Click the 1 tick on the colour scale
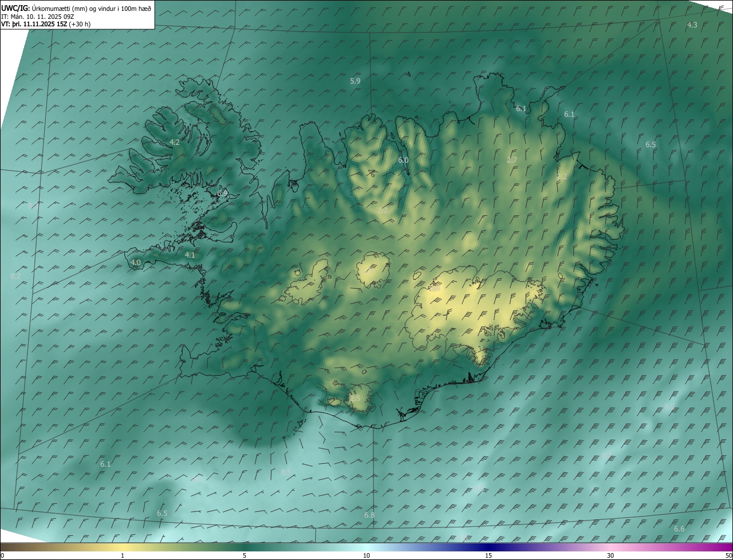This screenshot has height=560, width=733. point(123,556)
